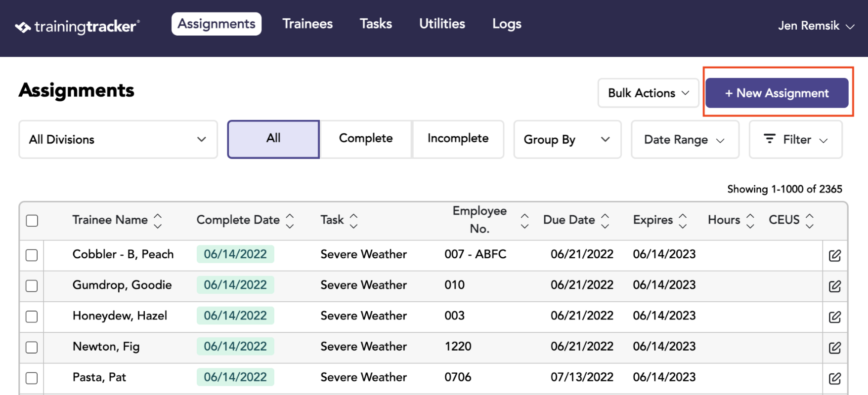Click due date 07/13/2022

[x=582, y=377]
